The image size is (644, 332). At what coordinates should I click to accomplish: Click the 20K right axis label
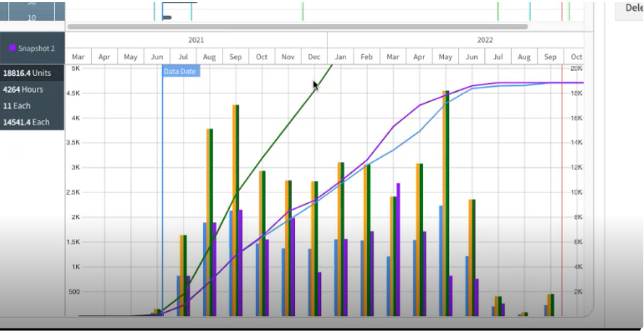576,68
